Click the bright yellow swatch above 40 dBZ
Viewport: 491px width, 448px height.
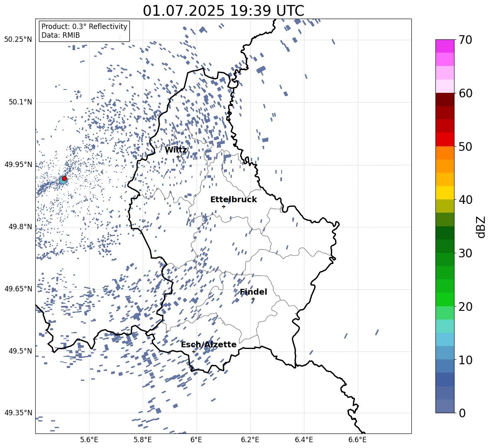click(445, 193)
